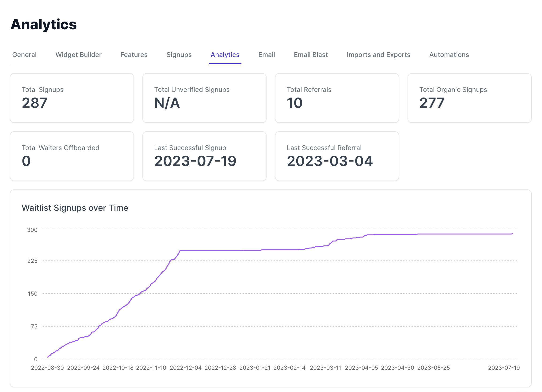This screenshot has width=542, height=392.
Task: Click the Waitlist Signups over Time chart title
Action: (x=75, y=208)
